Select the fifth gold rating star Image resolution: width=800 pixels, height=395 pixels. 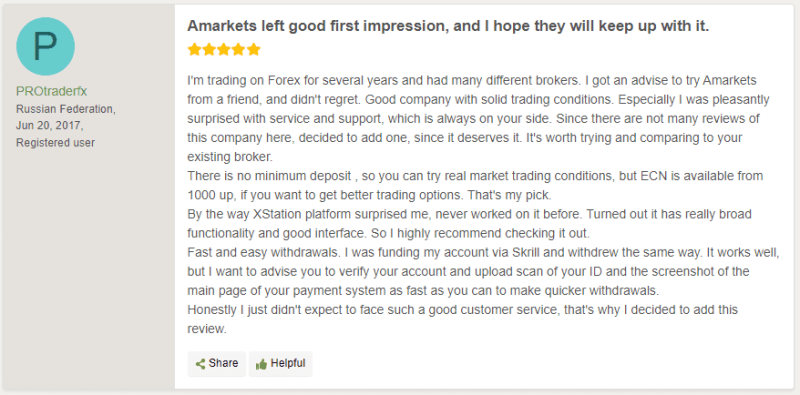click(x=254, y=50)
